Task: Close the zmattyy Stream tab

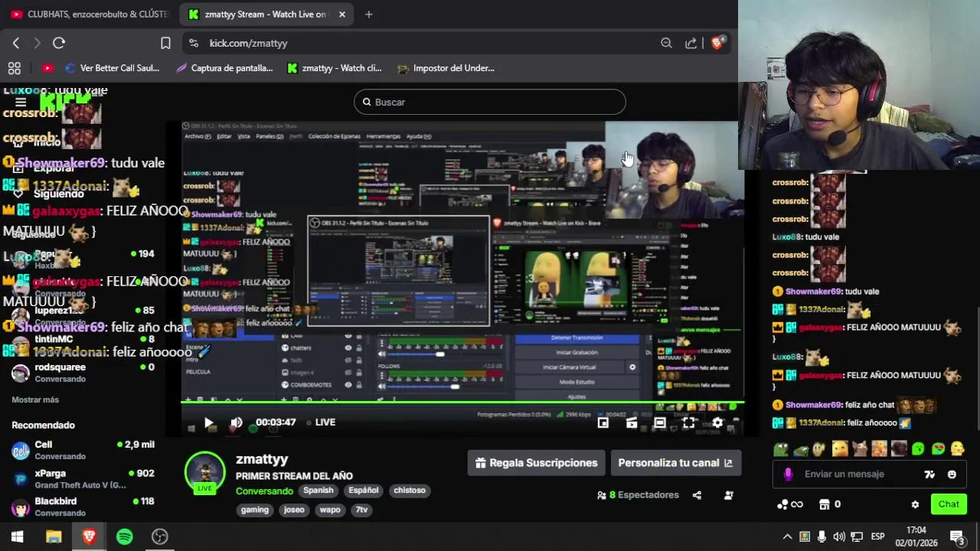Action: coord(341,14)
